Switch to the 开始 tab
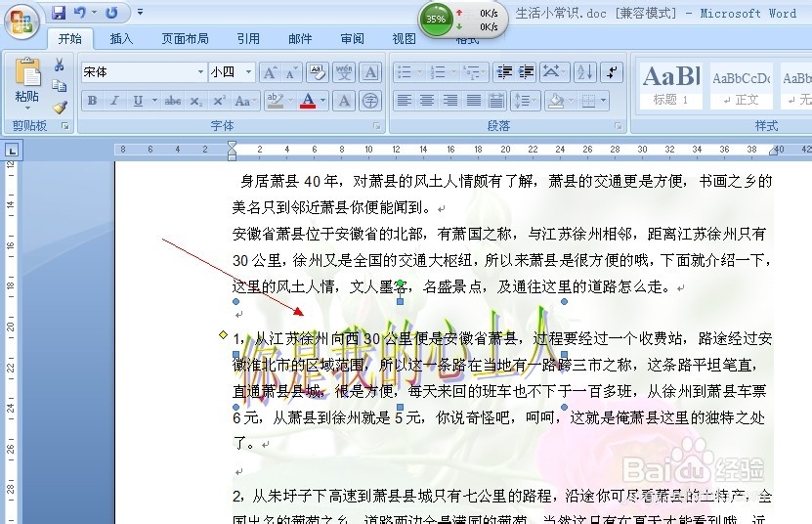Viewport: 812px width, 524px height. [70, 39]
